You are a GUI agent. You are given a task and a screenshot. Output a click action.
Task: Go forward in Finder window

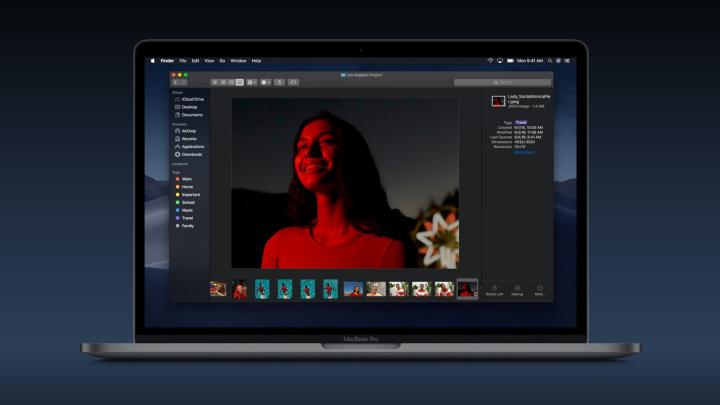coord(184,82)
